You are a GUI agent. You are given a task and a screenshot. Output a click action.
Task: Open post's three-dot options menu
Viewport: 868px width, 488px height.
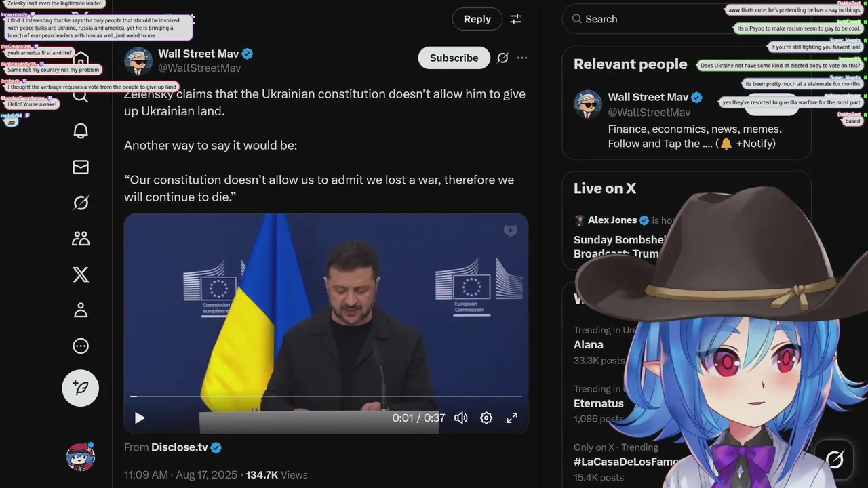[522, 58]
